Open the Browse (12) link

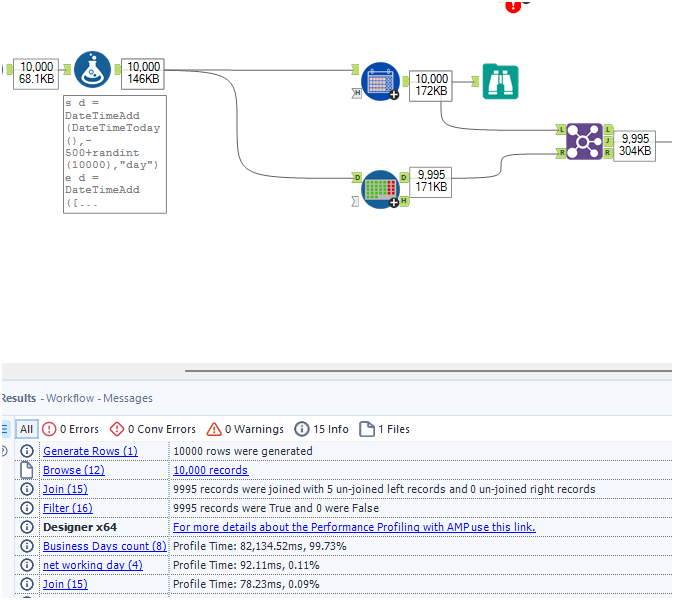pyautogui.click(x=74, y=470)
